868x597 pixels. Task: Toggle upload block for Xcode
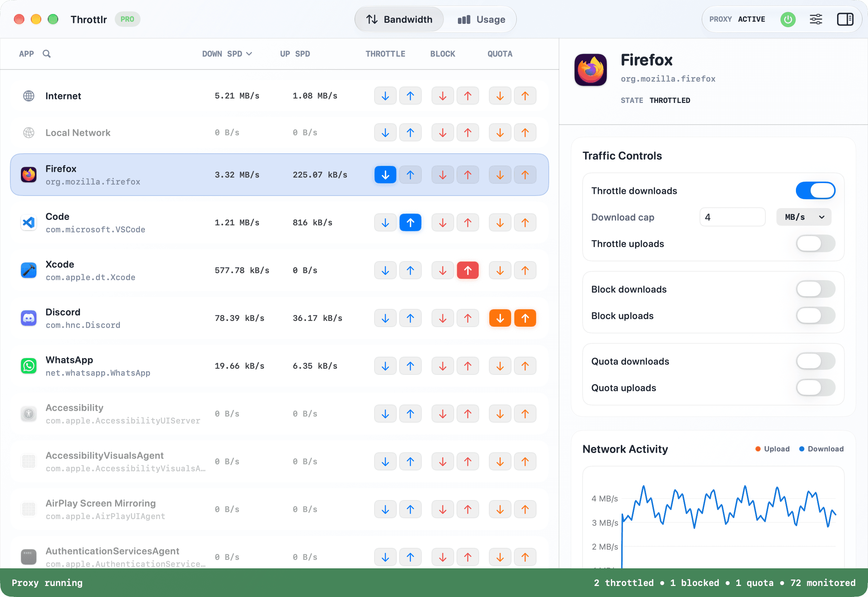click(467, 271)
